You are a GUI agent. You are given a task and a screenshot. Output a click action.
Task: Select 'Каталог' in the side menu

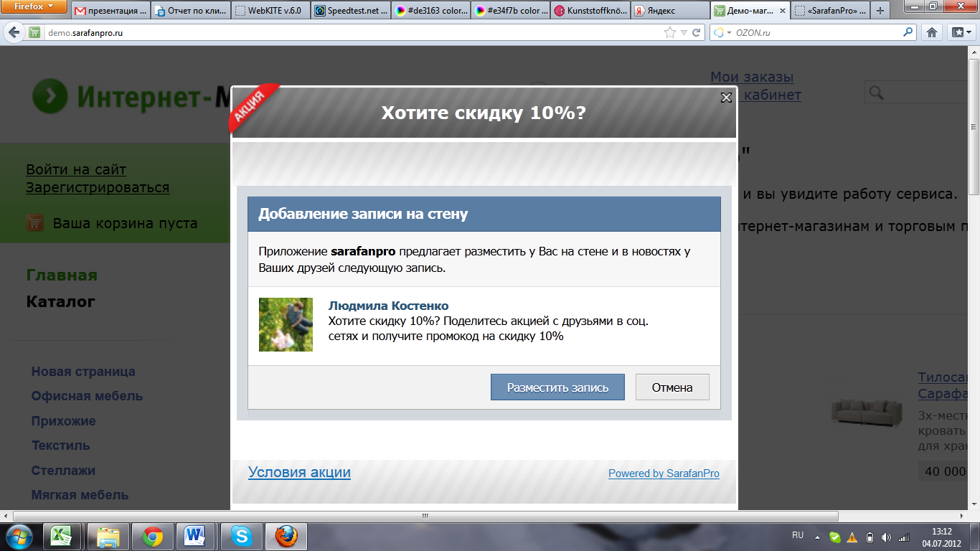(x=61, y=302)
